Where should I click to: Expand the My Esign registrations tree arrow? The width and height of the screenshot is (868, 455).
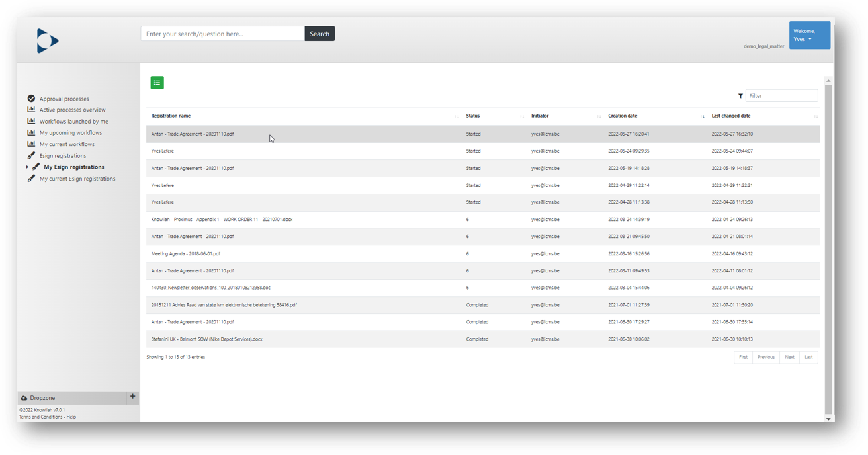[27, 167]
